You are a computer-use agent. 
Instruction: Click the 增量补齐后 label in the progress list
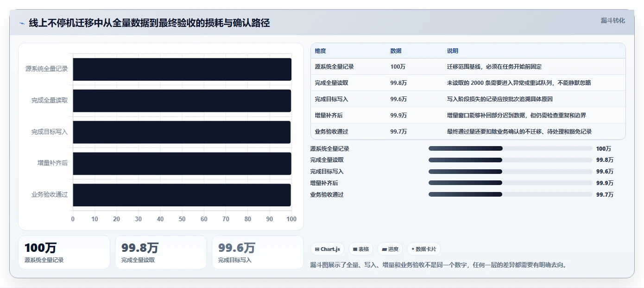coord(324,183)
